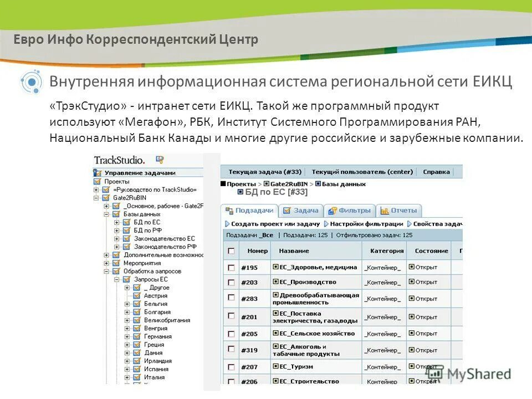Open the Справка menu

coord(436,171)
